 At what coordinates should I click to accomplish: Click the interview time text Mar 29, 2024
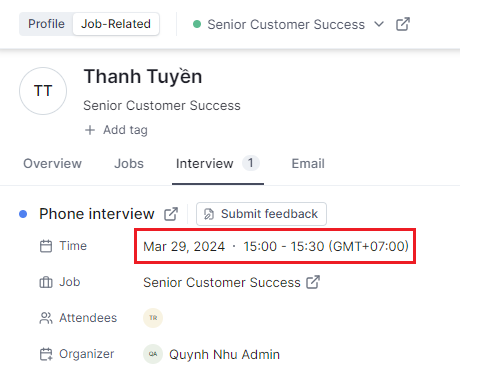(184, 247)
